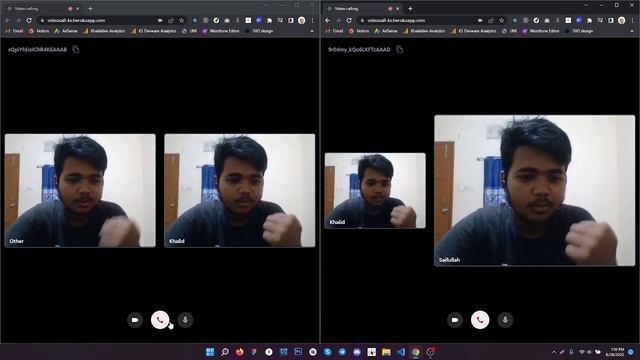Close the Video calling tab in right window
Viewport: 640px width, 360px height.
(x=398, y=9)
